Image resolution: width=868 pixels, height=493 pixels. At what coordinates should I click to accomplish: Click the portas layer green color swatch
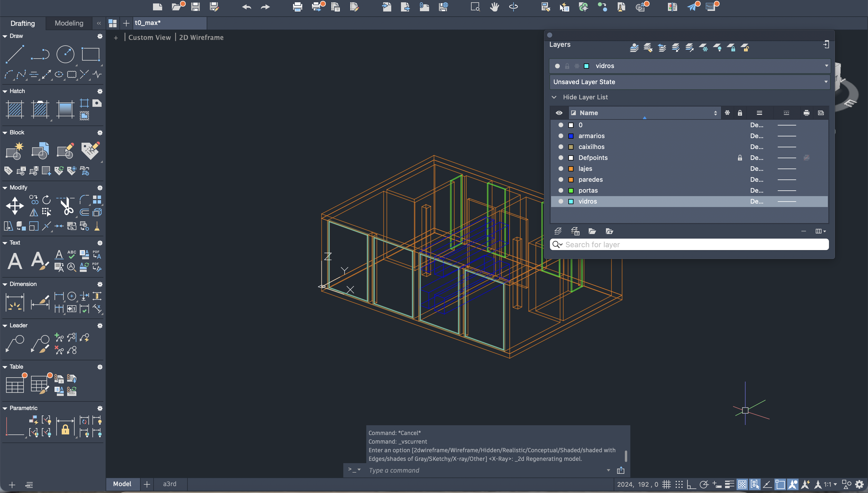[x=571, y=190]
